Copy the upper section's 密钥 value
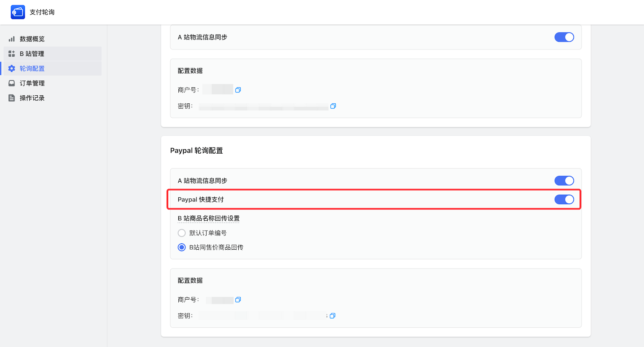644x347 pixels. (x=333, y=106)
